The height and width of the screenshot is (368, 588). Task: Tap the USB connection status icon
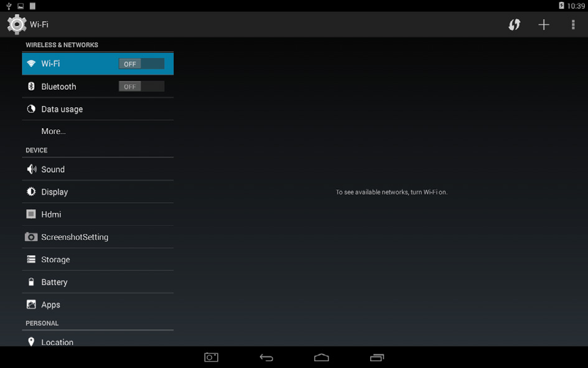pyautogui.click(x=9, y=6)
